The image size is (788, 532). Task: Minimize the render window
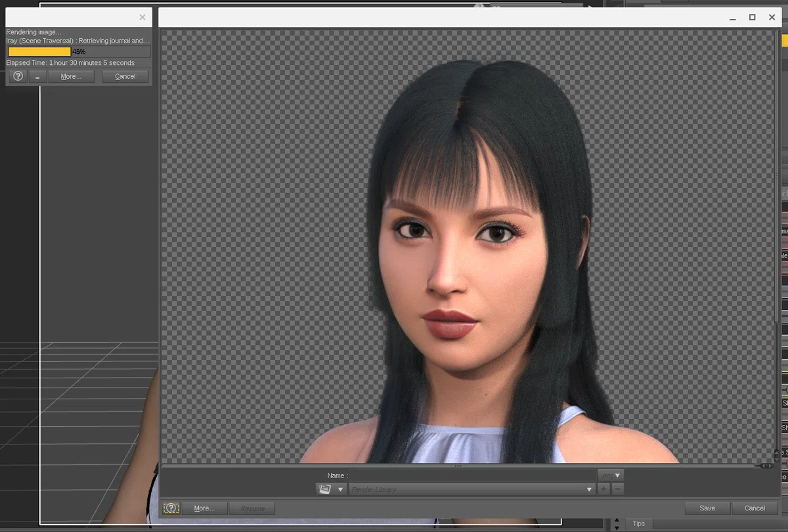tap(733, 18)
